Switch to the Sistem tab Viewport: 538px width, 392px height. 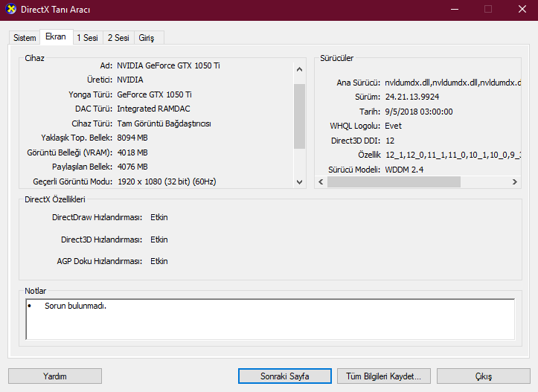pos(25,38)
